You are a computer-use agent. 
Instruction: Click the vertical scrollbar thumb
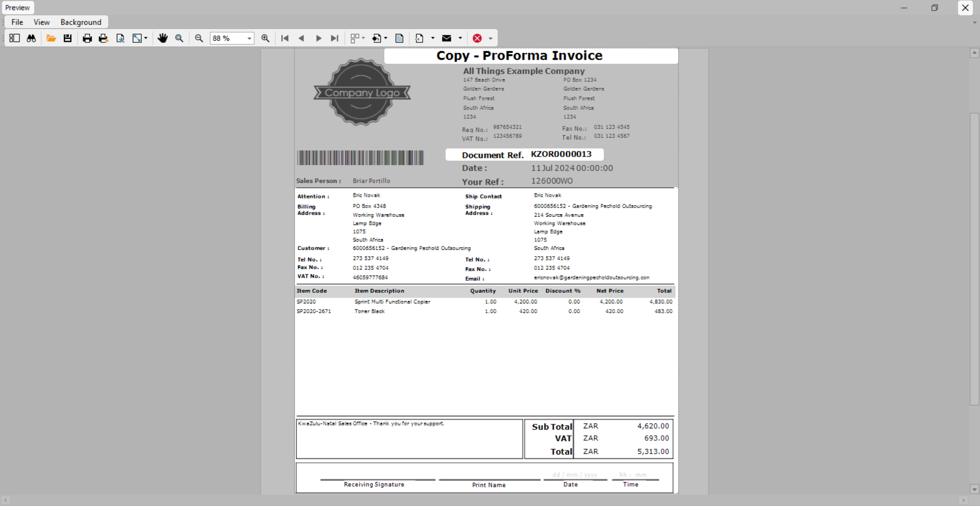click(x=974, y=259)
